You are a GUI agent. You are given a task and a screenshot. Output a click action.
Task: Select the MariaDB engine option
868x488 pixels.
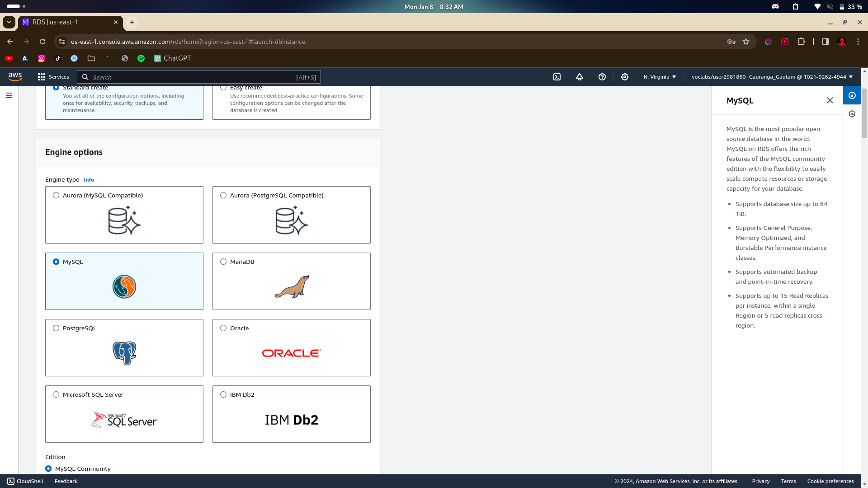(223, 262)
